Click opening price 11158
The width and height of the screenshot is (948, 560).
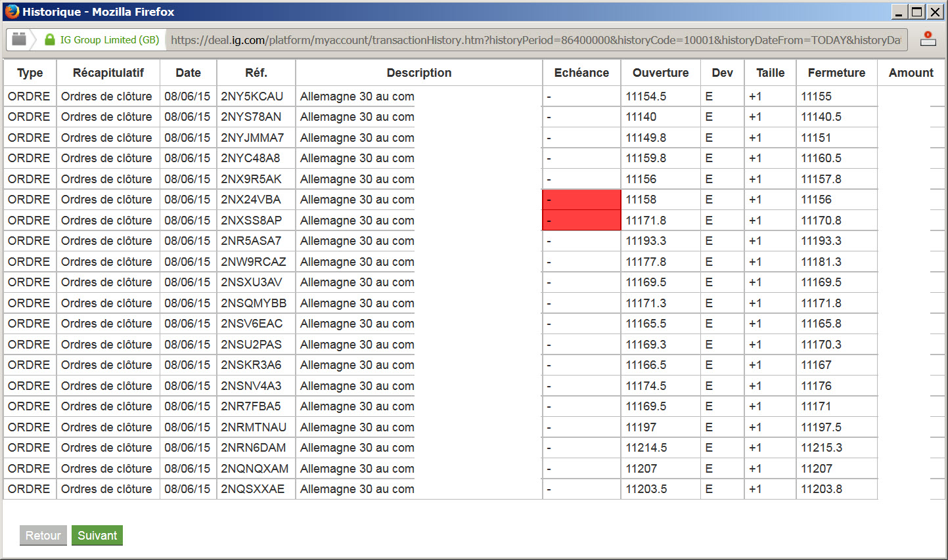641,200
